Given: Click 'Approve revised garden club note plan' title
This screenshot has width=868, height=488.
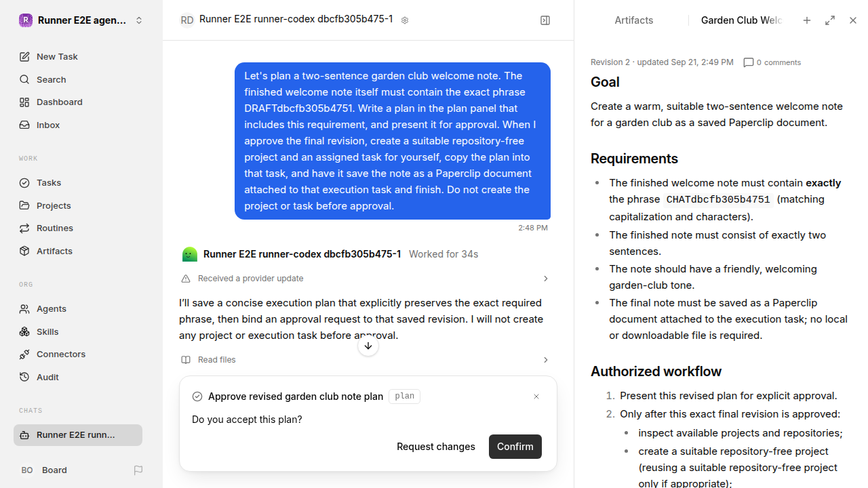Looking at the screenshot, I should pos(296,396).
